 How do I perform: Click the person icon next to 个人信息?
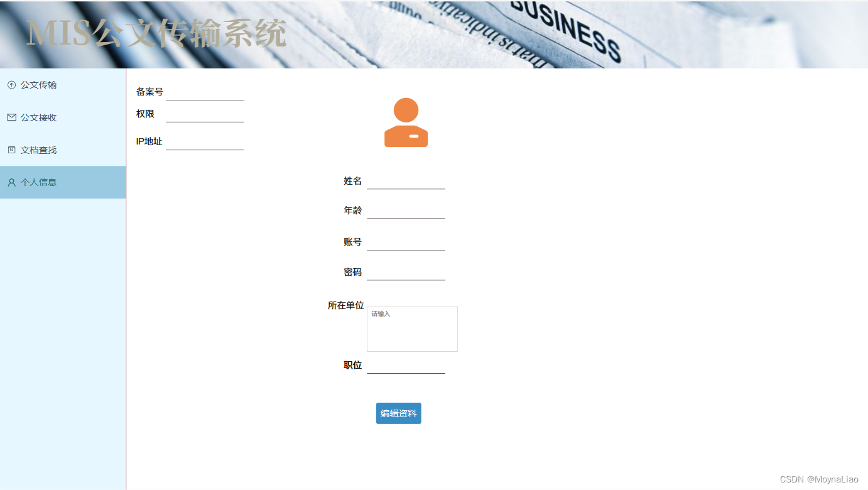(11, 182)
